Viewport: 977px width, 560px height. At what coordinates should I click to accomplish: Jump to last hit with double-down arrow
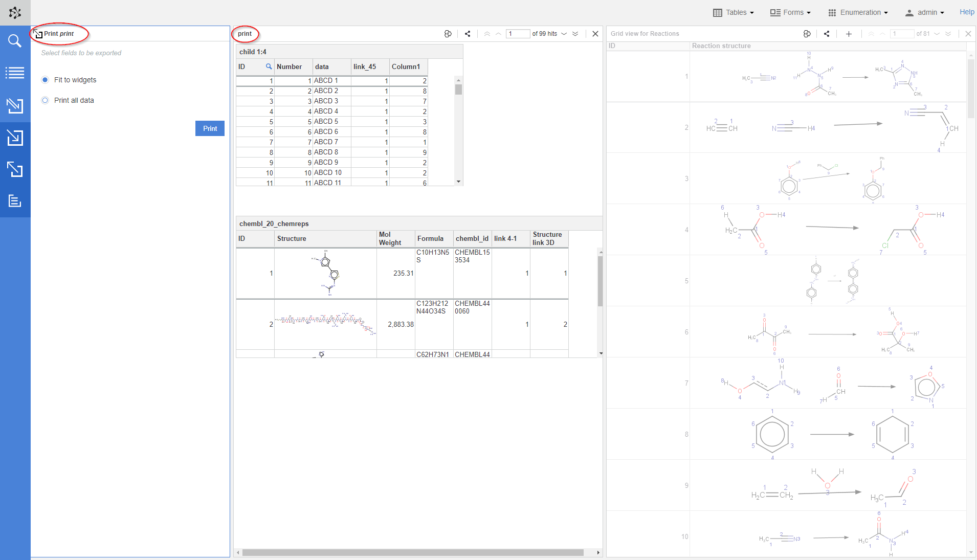pos(575,34)
